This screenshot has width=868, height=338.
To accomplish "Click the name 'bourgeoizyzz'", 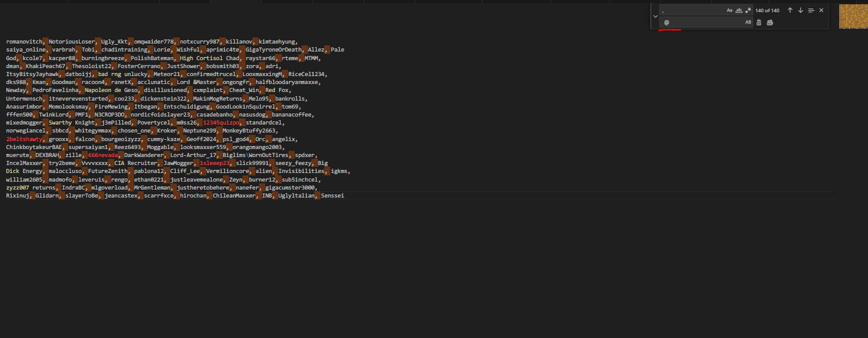I will pos(121,139).
